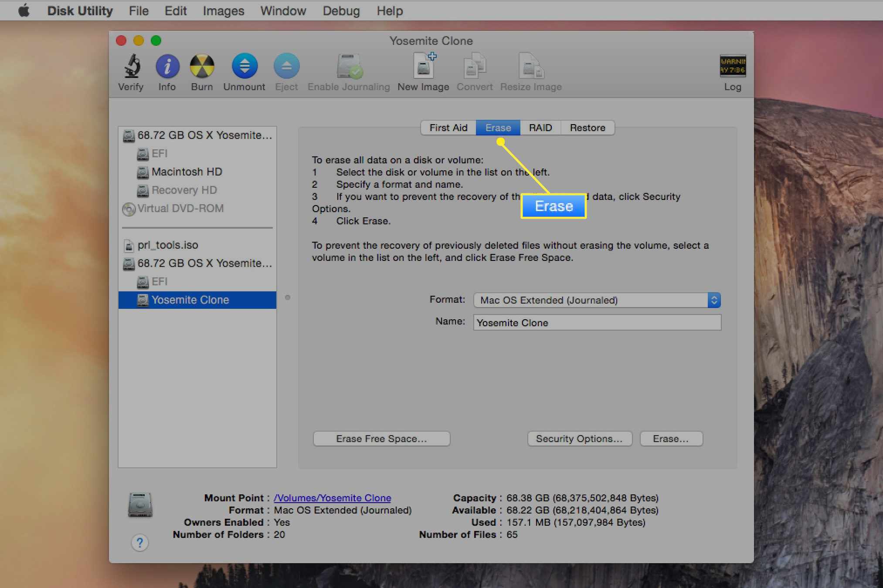Open the Format dropdown menu
Viewport: 883px width, 588px height.
[x=597, y=300]
